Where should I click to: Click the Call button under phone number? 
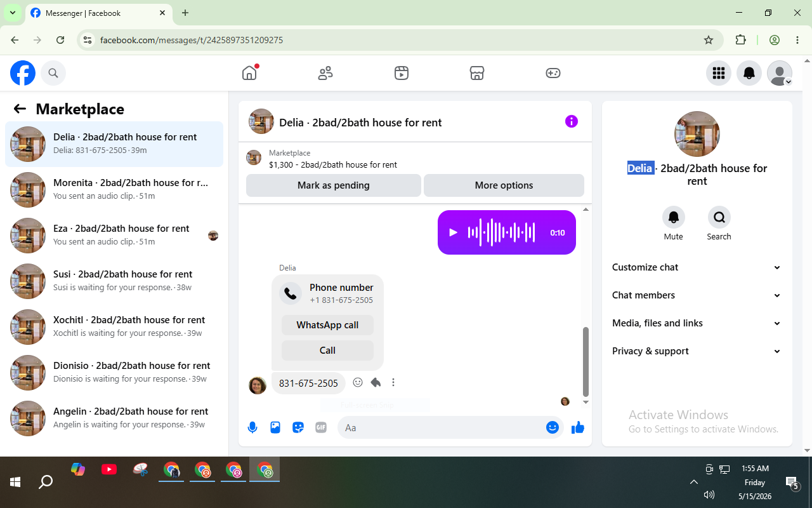point(327,351)
